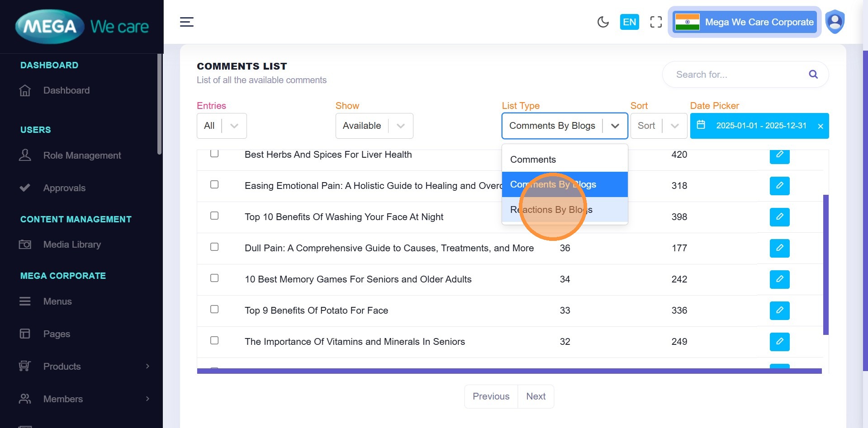Enter fullscreen mode using the expand icon
Image resolution: width=868 pixels, height=428 pixels.
[656, 22]
